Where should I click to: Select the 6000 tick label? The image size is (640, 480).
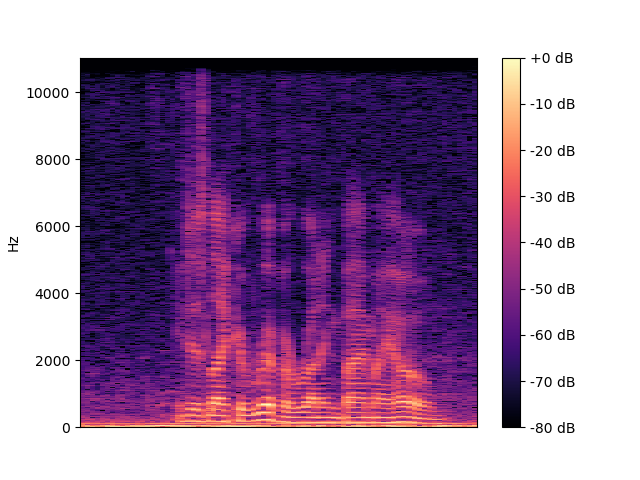coord(52,227)
